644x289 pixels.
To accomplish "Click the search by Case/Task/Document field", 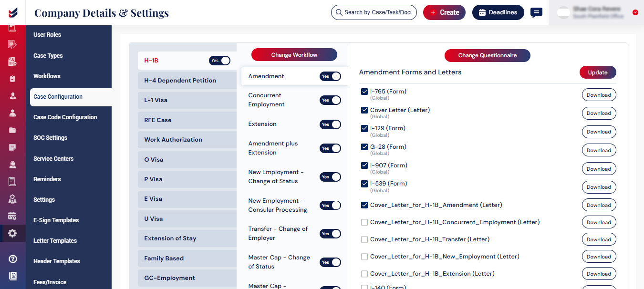I will (x=374, y=12).
